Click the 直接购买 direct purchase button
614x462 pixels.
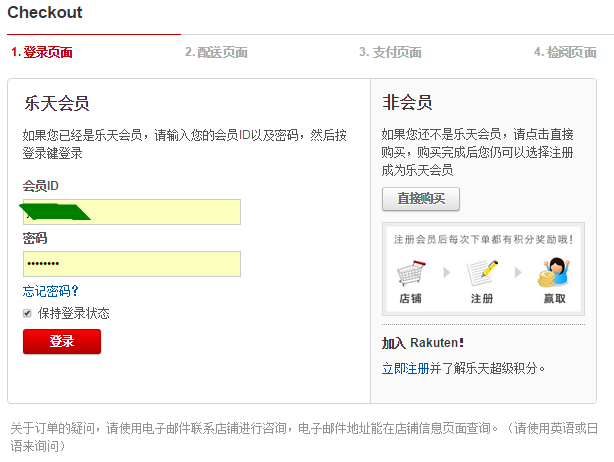pyautogui.click(x=421, y=199)
